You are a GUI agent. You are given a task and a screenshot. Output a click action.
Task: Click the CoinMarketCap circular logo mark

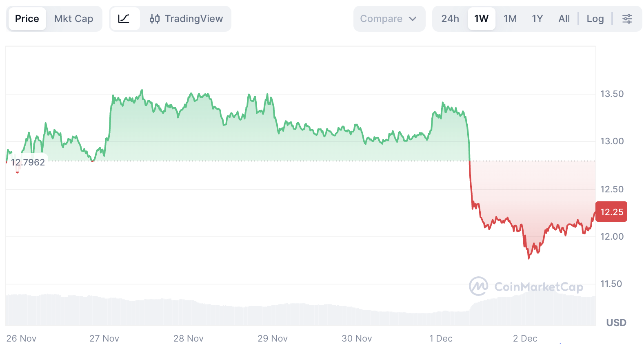(478, 286)
